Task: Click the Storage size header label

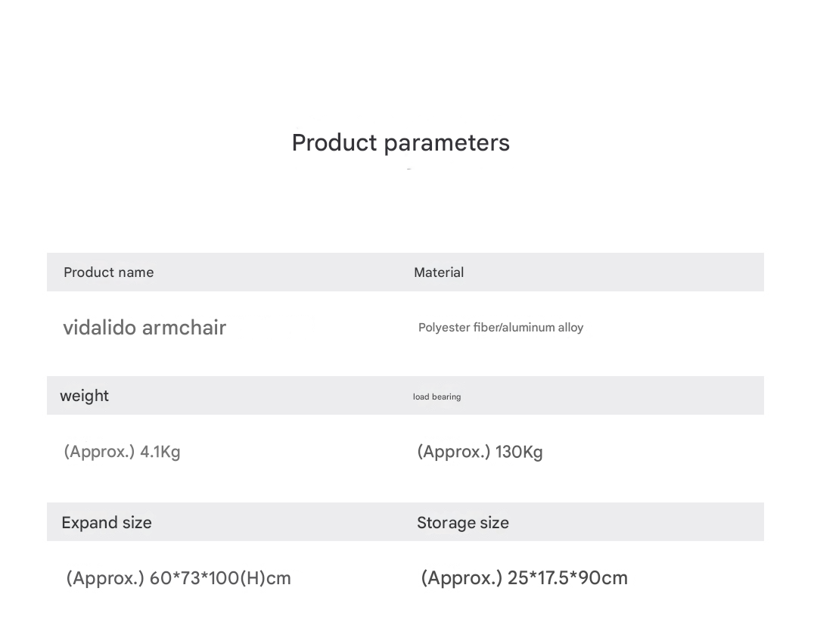Action: (x=462, y=522)
